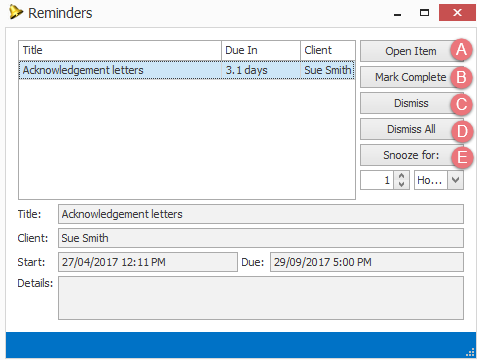Click the Title field showing Acknowledgement letters
477x360 pixels.
pos(261,214)
